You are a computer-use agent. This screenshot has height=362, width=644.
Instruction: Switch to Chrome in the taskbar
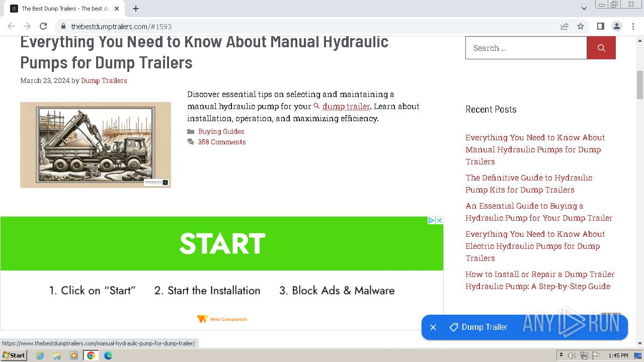pos(91,355)
